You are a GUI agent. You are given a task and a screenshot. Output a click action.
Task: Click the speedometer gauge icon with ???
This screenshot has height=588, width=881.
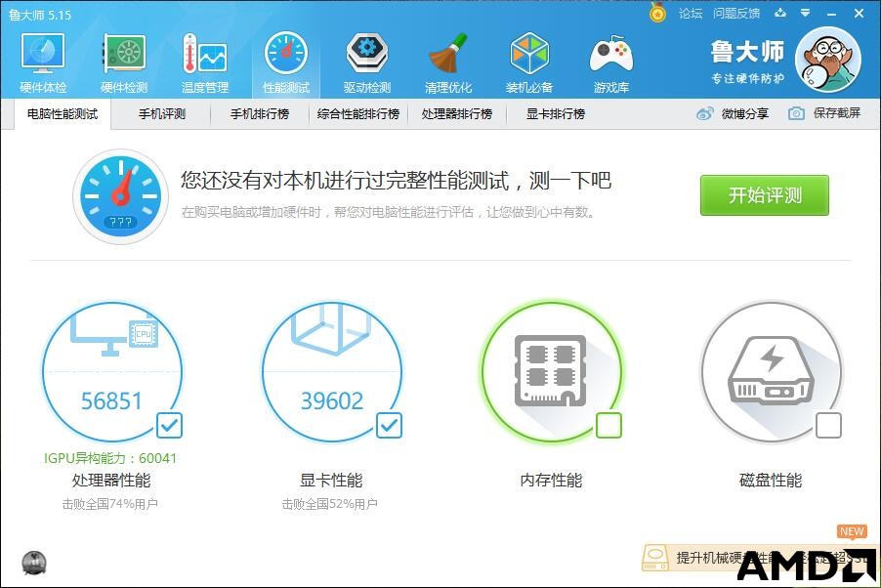pos(121,196)
